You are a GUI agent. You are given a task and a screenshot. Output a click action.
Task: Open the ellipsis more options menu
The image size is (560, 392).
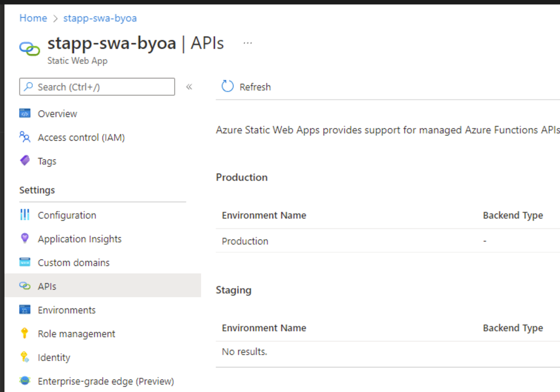247,43
